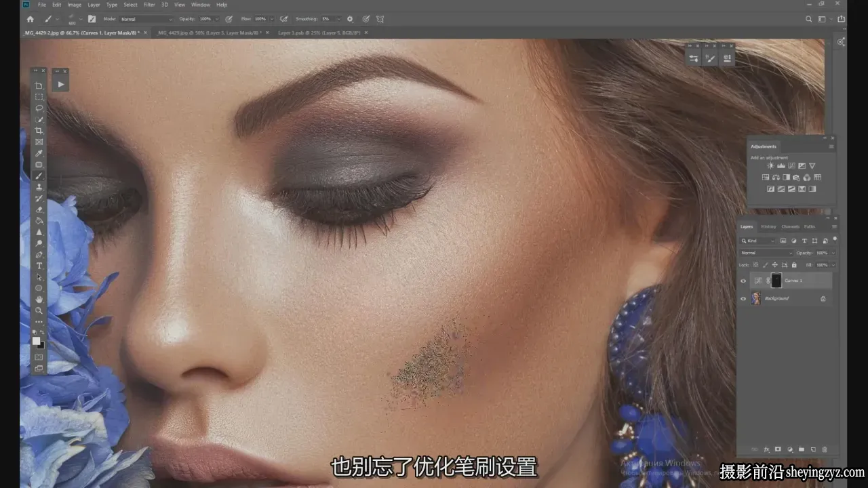
Task: Toggle lock transparent pixels
Action: coord(756,264)
